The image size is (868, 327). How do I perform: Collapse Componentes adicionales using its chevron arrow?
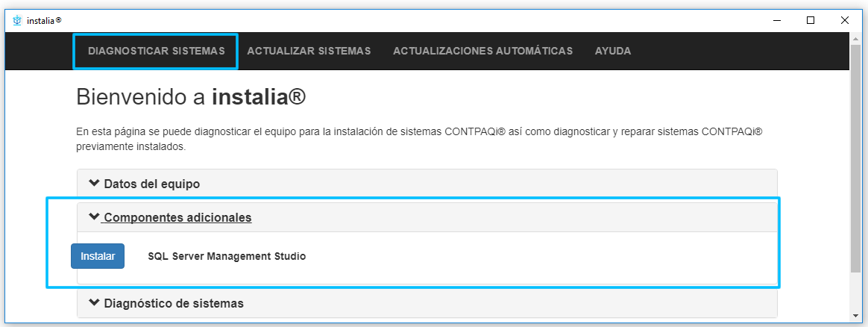click(94, 217)
